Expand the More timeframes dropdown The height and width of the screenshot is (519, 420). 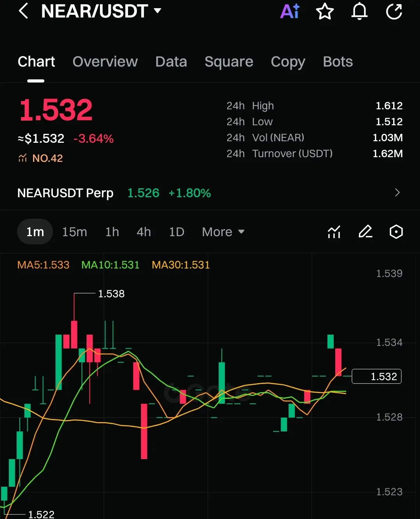click(223, 232)
